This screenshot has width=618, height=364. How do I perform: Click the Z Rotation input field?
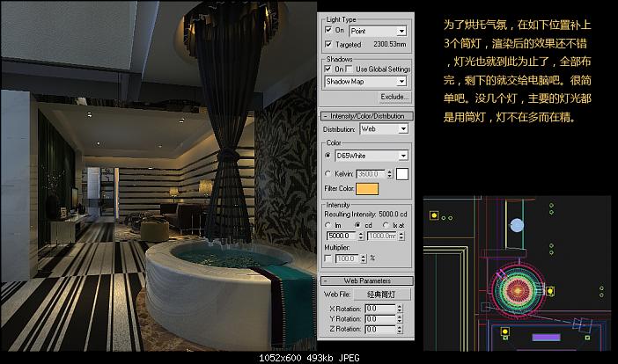point(380,329)
